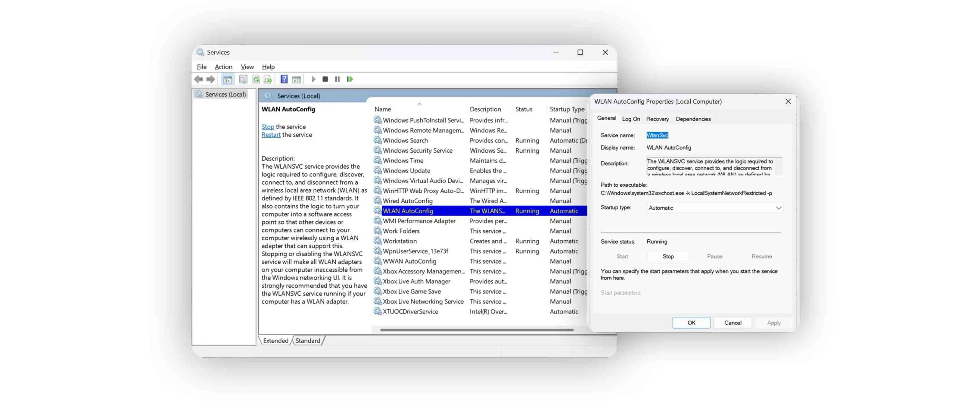The height and width of the screenshot is (402, 980).
Task: Click the Show/Hide Action Pane icon
Action: pos(296,79)
